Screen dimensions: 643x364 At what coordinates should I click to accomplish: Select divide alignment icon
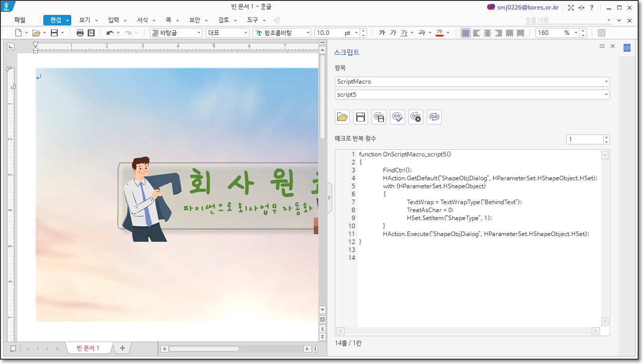(x=520, y=33)
